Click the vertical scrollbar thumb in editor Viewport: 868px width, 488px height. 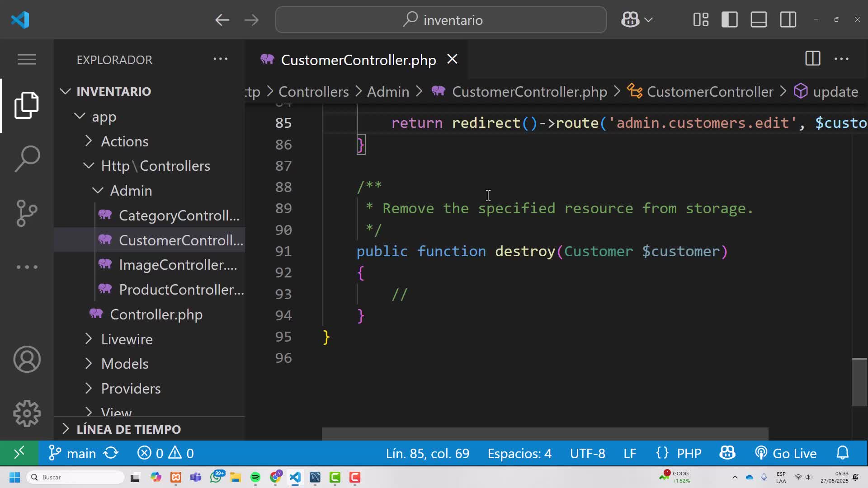tap(859, 382)
